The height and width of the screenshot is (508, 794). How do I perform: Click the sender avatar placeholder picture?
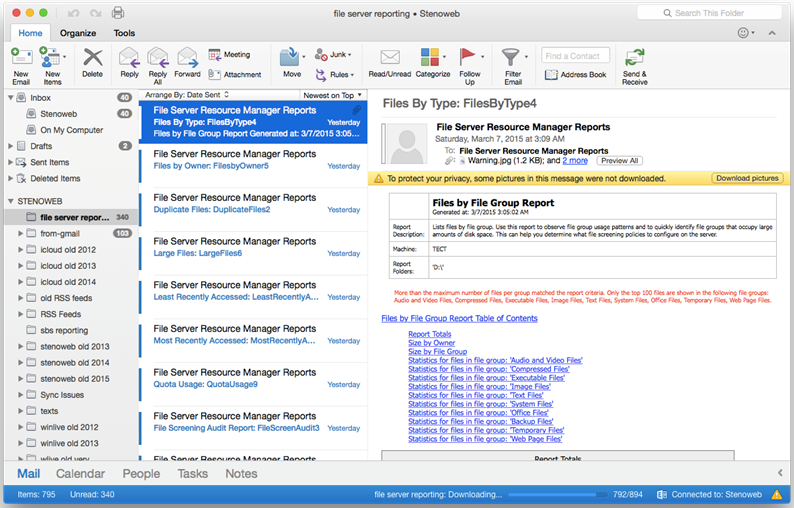click(407, 144)
